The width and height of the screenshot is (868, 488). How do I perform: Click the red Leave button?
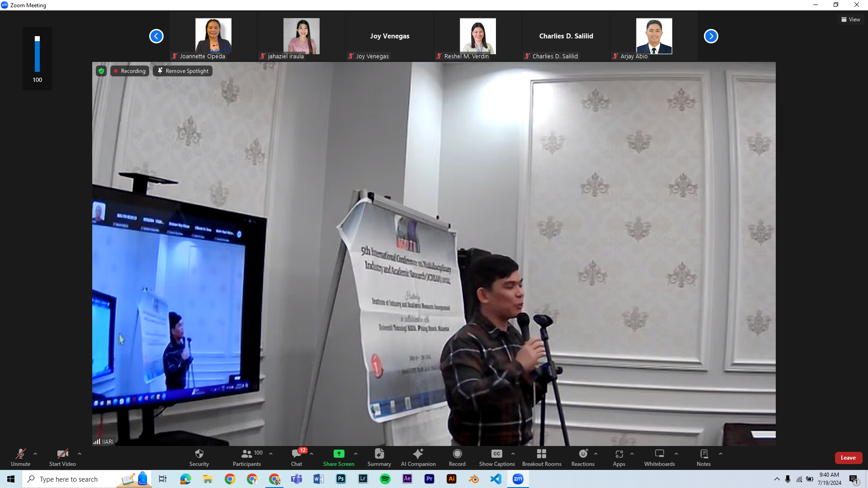(848, 458)
